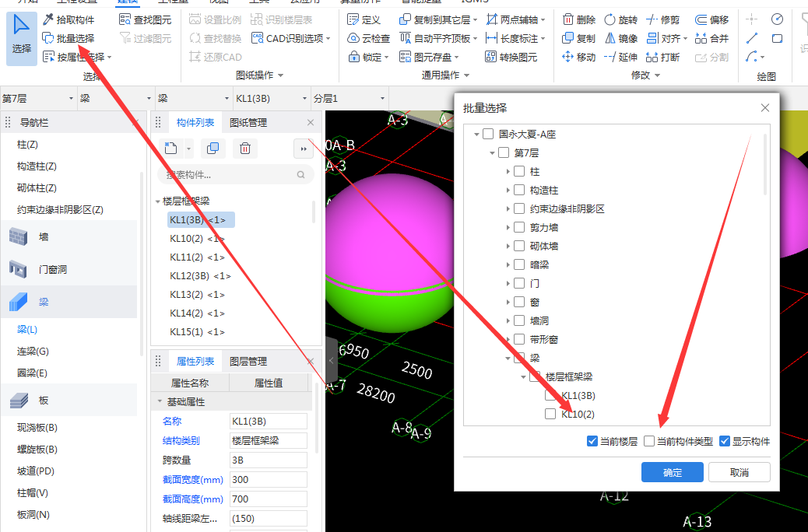Click the 合并 tool
Image resolution: width=808 pixels, height=532 pixels.
(x=711, y=38)
